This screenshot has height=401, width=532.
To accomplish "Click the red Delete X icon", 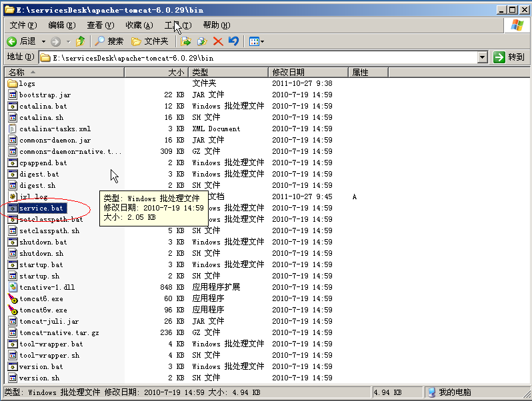I will 218,41.
